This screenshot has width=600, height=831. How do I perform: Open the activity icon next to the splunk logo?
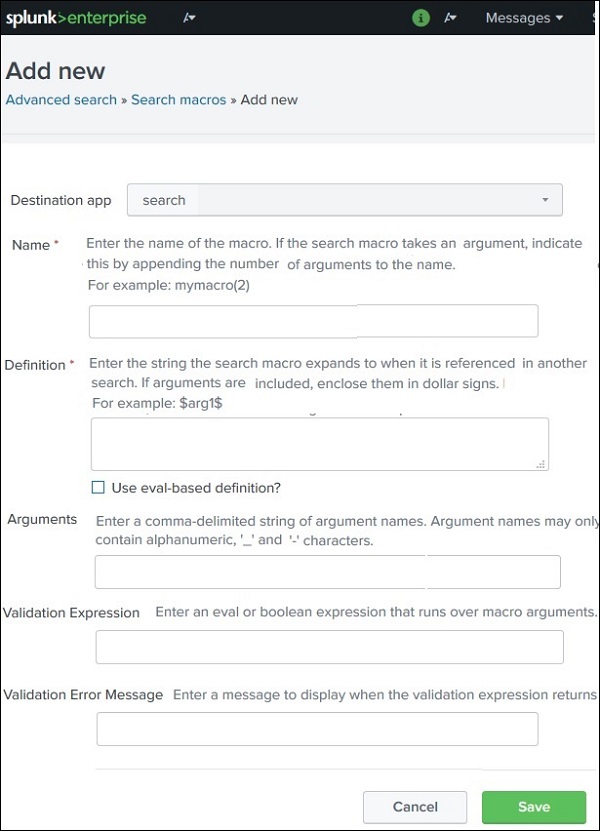[x=188, y=17]
